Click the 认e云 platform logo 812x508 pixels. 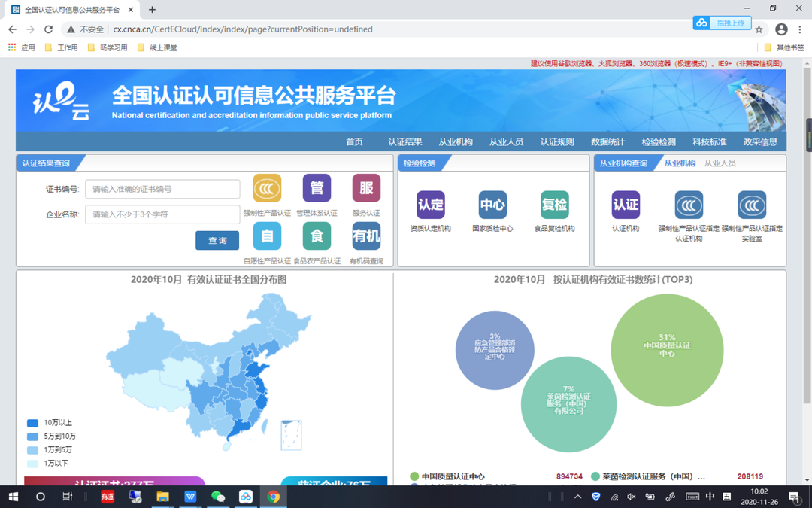[61, 101]
